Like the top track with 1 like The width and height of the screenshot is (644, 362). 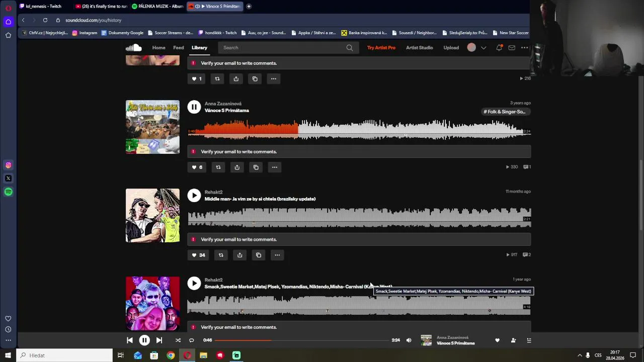click(x=197, y=78)
